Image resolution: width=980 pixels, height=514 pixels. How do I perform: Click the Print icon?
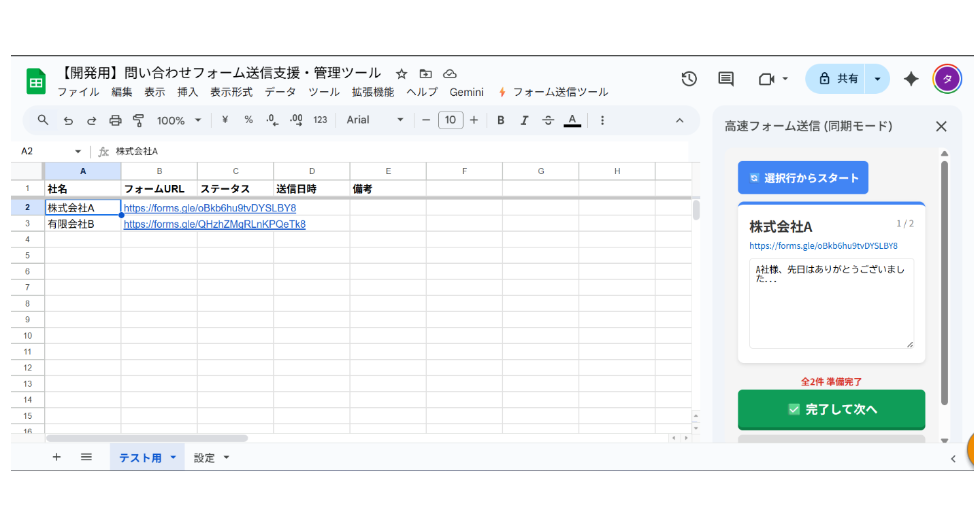pyautogui.click(x=115, y=120)
